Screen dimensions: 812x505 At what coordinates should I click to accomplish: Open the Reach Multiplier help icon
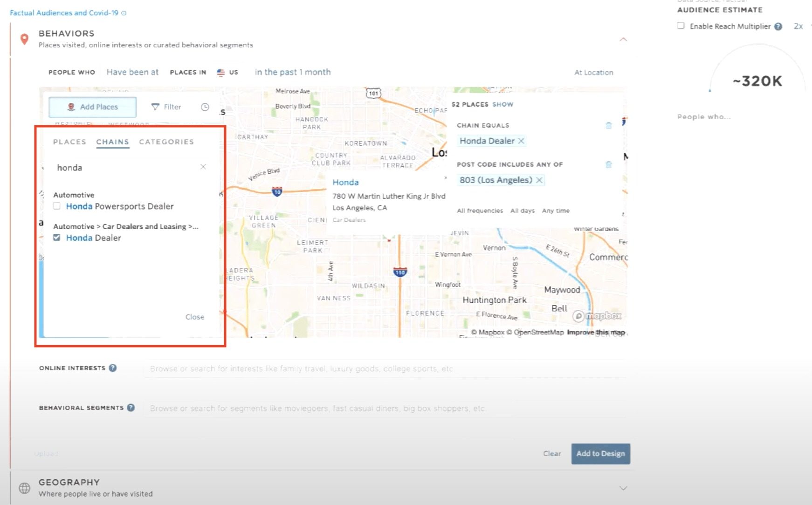coord(778,27)
